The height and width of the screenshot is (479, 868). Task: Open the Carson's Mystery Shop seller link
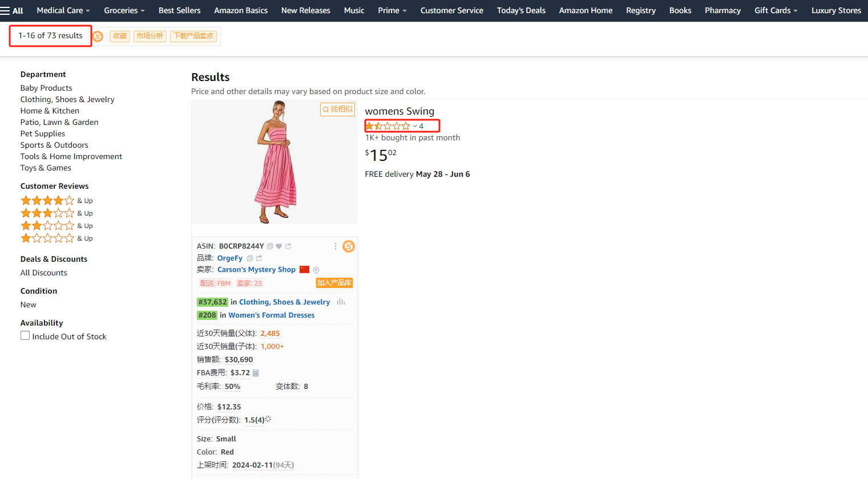[x=256, y=270]
